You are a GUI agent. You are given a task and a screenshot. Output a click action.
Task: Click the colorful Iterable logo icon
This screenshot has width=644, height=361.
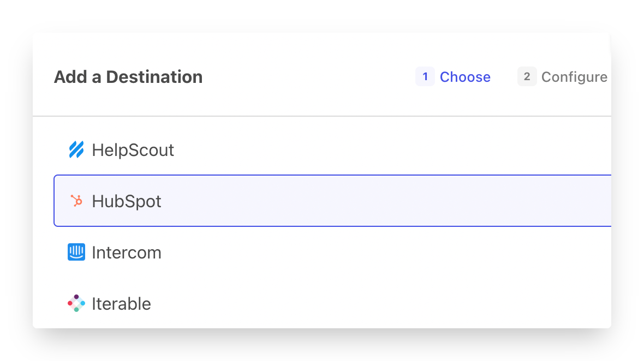tap(76, 303)
